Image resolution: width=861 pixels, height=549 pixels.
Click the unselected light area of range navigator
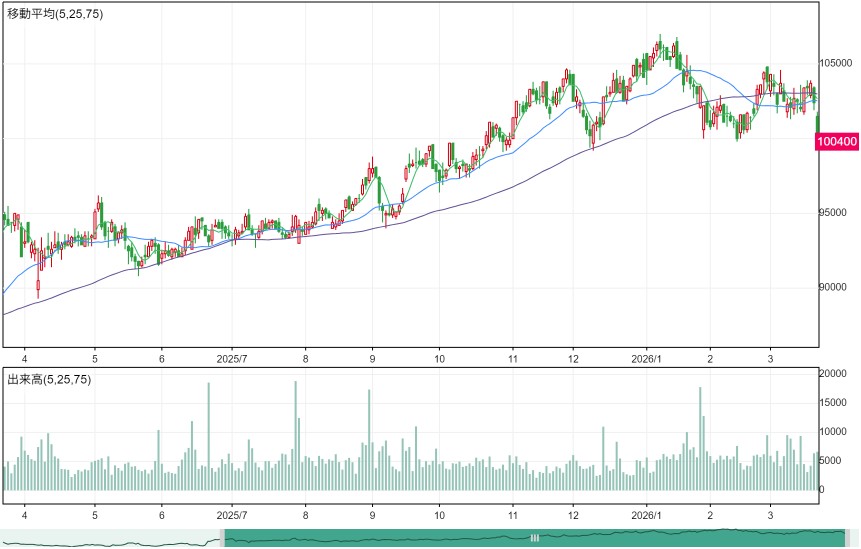pos(110,538)
